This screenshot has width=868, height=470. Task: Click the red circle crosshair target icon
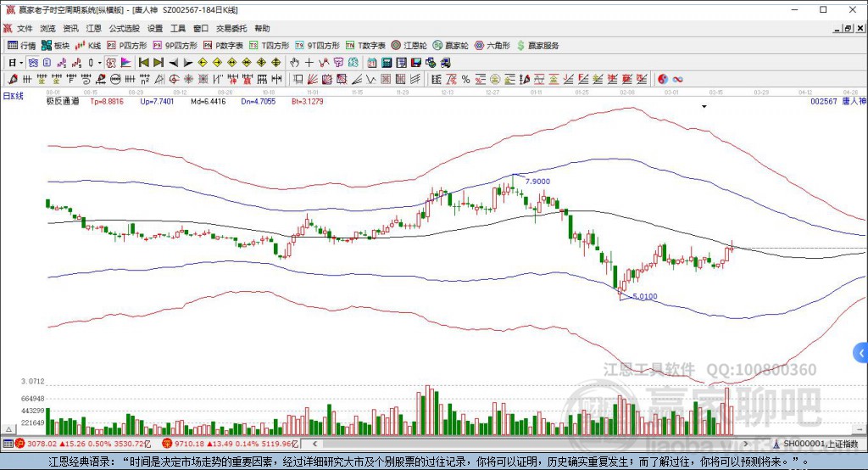(x=174, y=79)
